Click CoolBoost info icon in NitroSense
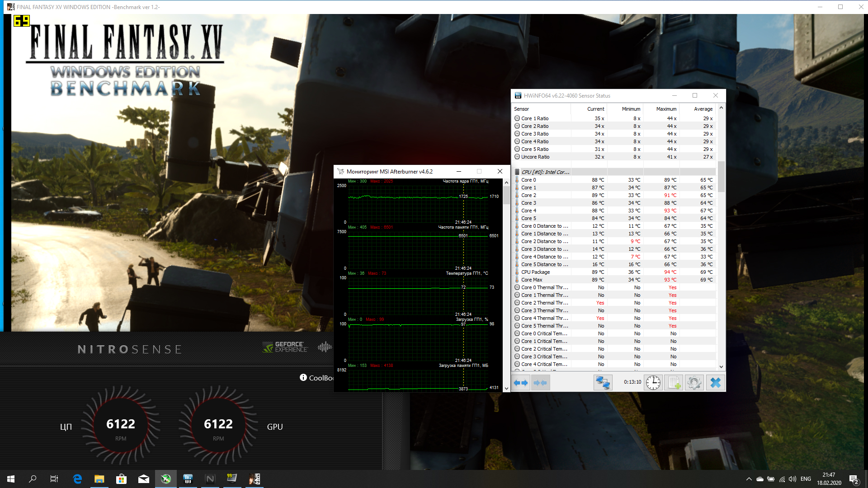This screenshot has width=868, height=488. click(x=303, y=377)
